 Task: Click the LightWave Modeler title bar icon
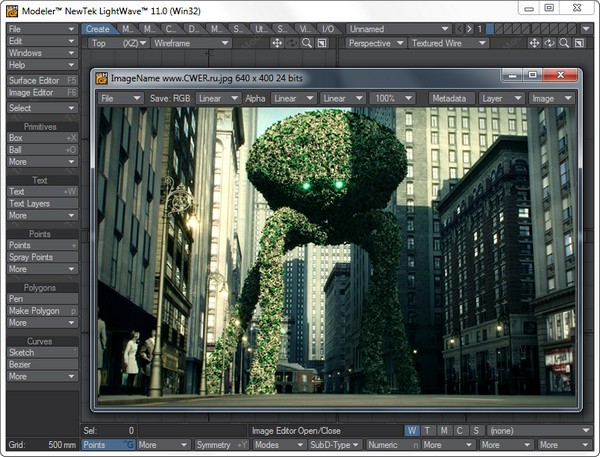click(x=11, y=11)
